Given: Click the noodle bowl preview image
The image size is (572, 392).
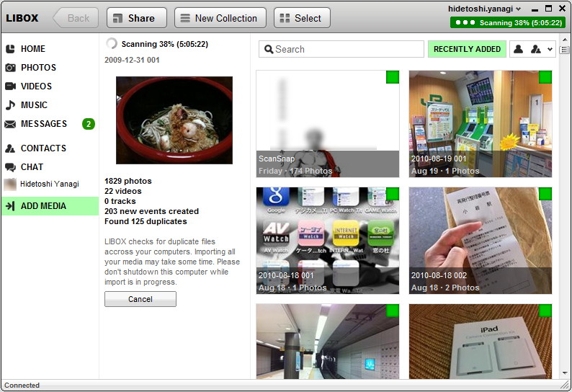Looking at the screenshot, I should tap(174, 120).
